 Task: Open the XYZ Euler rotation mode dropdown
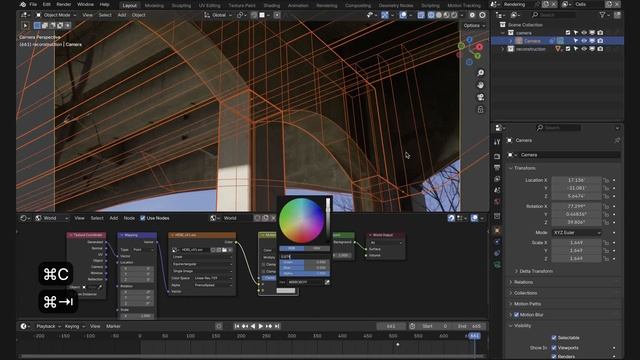pos(576,233)
